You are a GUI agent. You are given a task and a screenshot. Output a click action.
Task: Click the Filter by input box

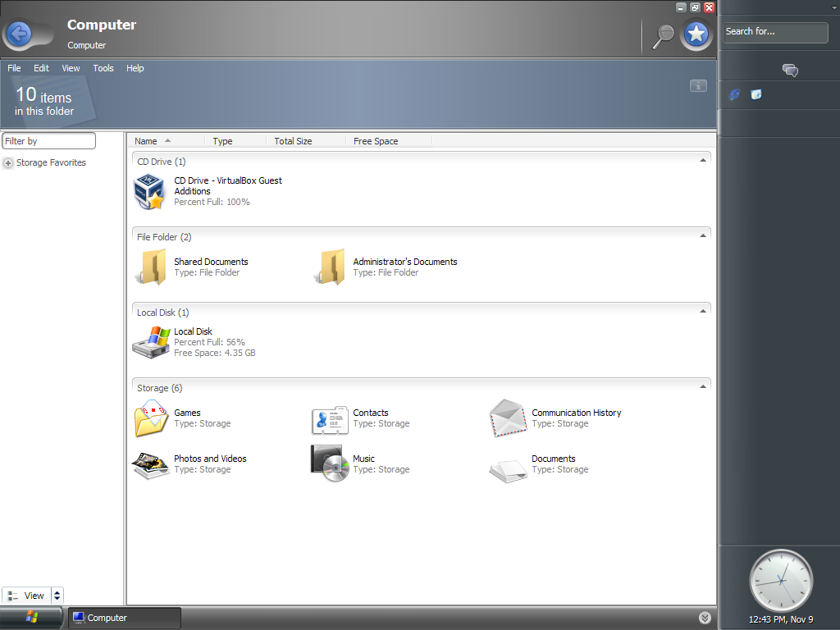point(49,141)
